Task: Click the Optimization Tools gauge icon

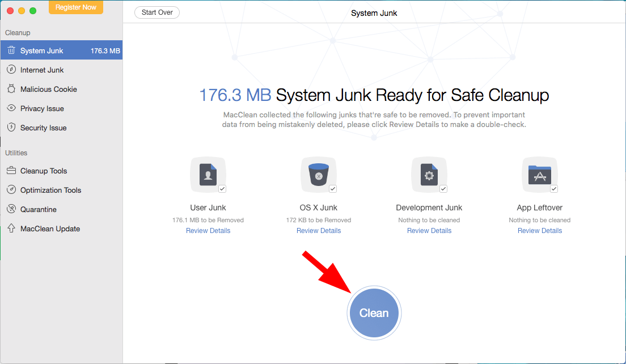Action: (x=11, y=189)
